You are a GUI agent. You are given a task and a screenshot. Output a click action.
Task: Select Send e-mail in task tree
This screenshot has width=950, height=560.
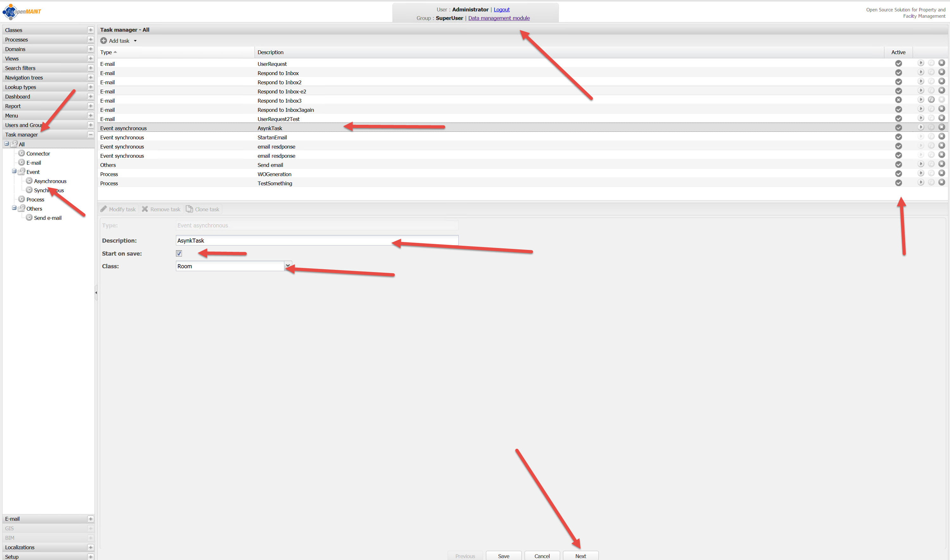tap(48, 218)
